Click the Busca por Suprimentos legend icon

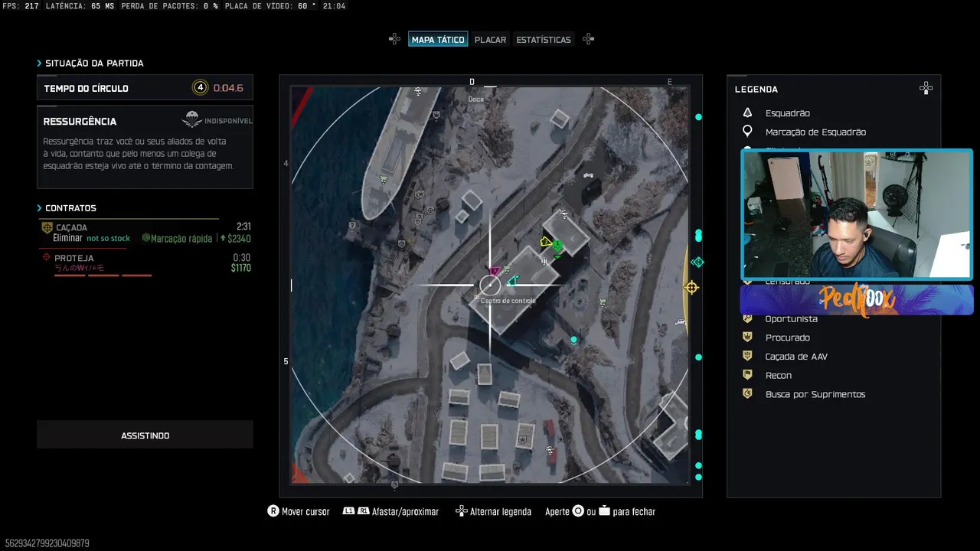(747, 393)
